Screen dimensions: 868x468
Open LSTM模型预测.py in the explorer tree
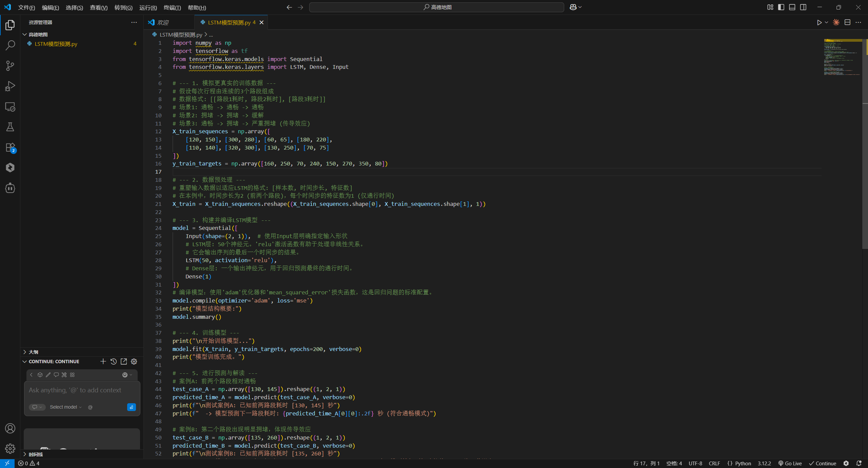[81, 44]
